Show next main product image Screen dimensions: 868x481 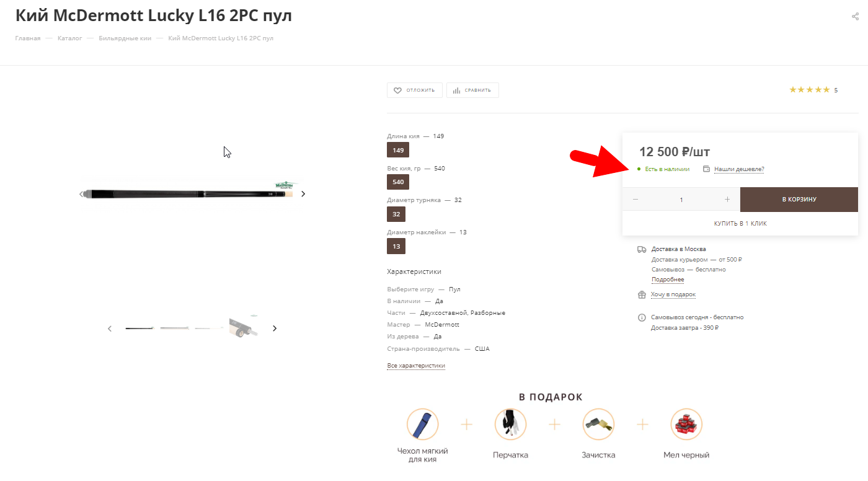click(303, 194)
